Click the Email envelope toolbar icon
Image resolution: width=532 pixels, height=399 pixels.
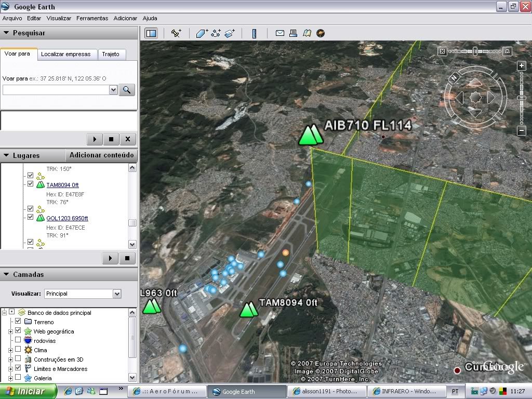tap(280, 33)
